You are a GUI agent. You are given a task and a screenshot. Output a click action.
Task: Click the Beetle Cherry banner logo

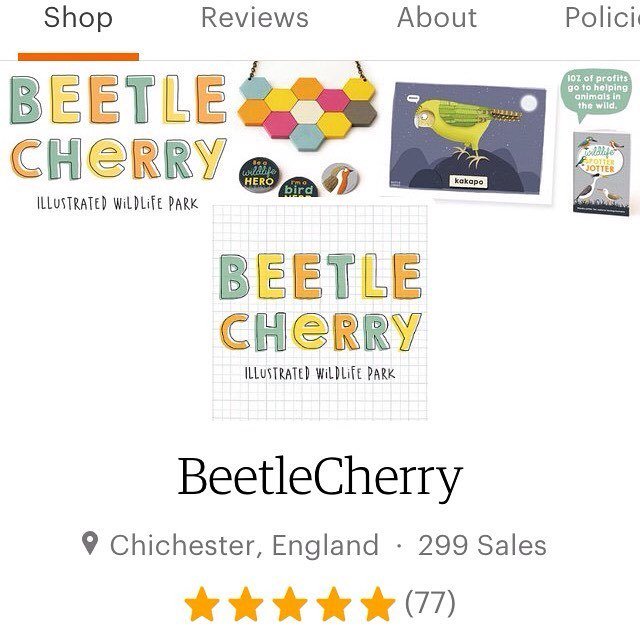click(118, 141)
